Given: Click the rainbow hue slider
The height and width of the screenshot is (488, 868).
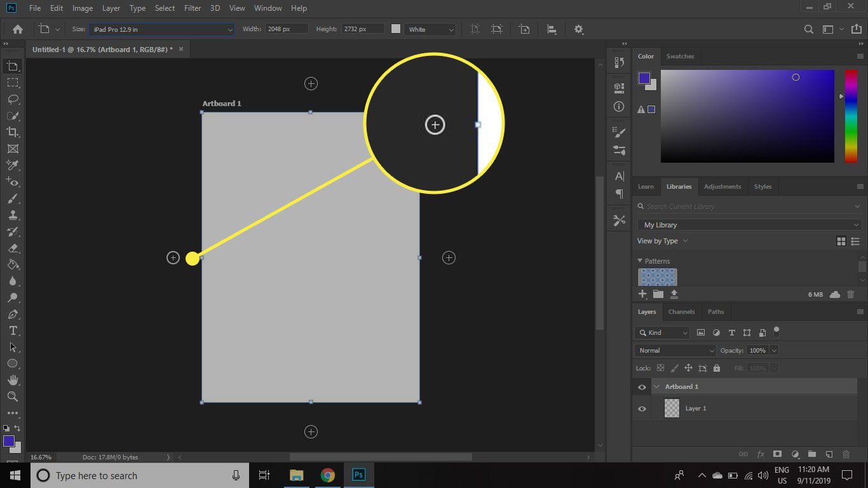Looking at the screenshot, I should coord(851,116).
